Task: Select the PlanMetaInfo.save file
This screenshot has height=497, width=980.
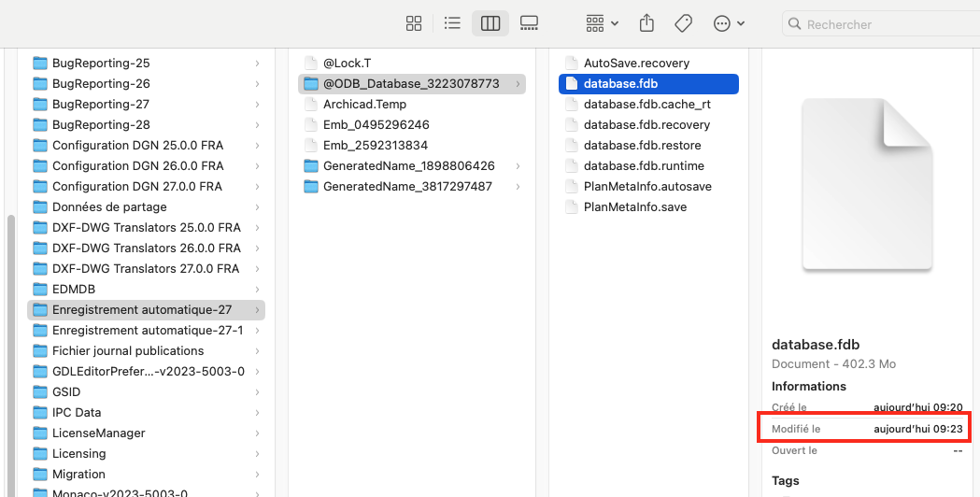Action: (648, 206)
